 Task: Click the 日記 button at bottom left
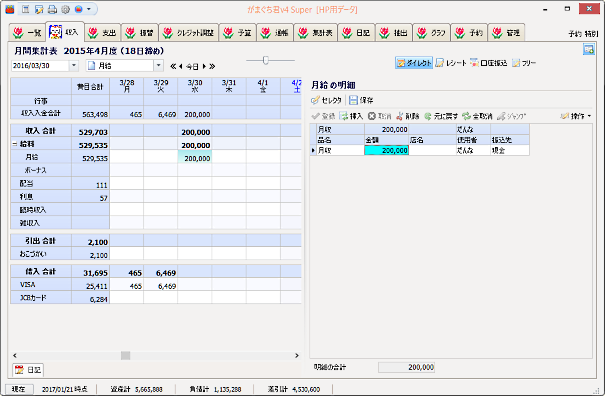(x=28, y=370)
